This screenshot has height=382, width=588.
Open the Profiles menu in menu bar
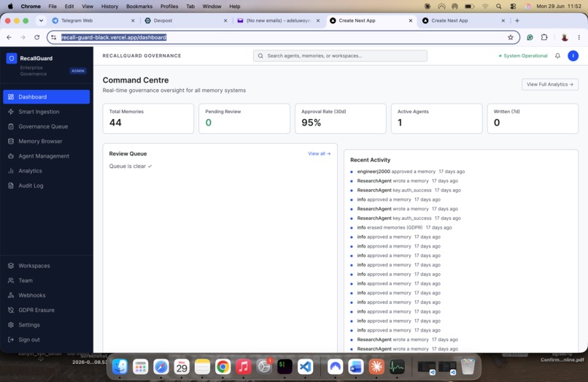[x=169, y=7]
